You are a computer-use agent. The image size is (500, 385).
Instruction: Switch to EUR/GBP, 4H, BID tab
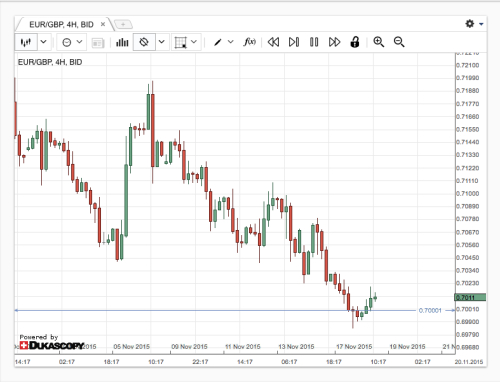coord(61,24)
